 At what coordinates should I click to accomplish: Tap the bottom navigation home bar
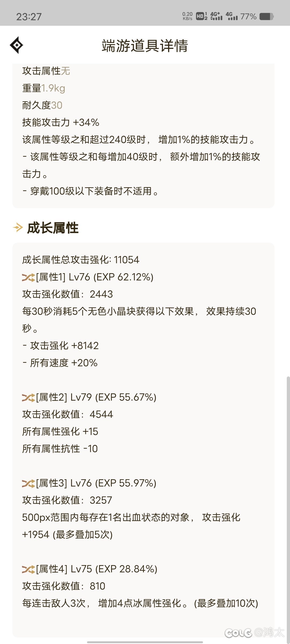pos(145,641)
